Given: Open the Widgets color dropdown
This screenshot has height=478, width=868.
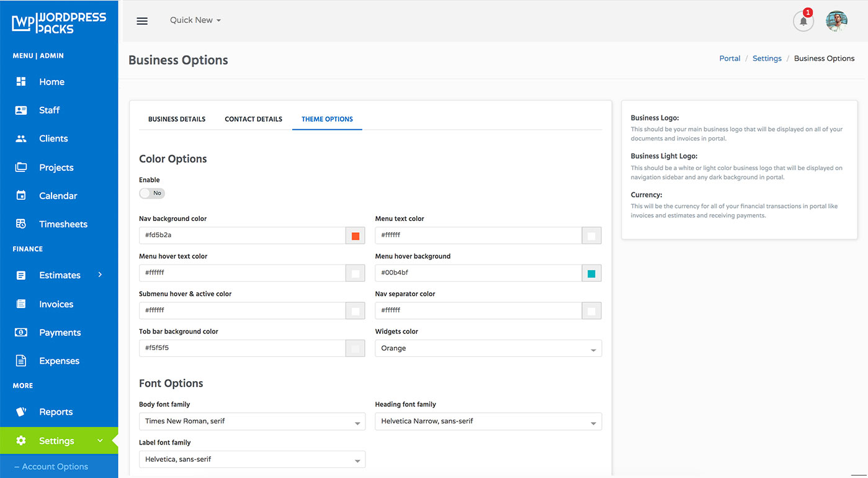Looking at the screenshot, I should (x=488, y=348).
